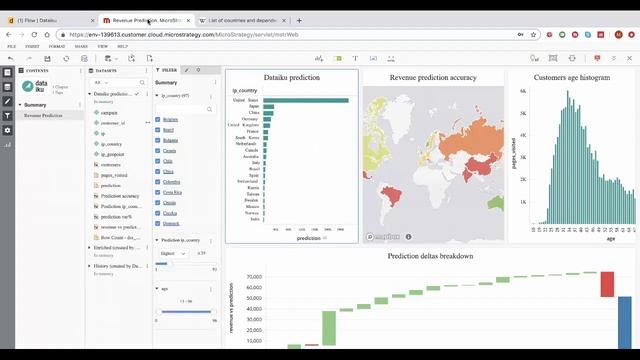
Task: Click the Insert Image toolbar icon
Action: [x=373, y=59]
